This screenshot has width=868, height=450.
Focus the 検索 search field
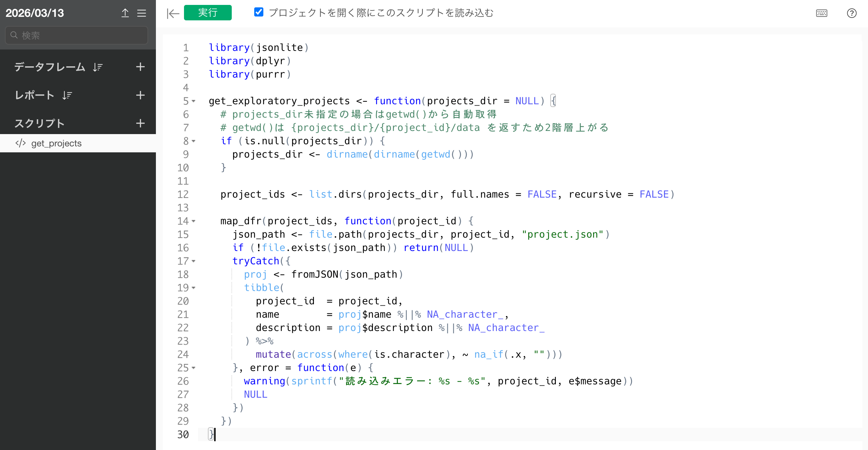[77, 35]
